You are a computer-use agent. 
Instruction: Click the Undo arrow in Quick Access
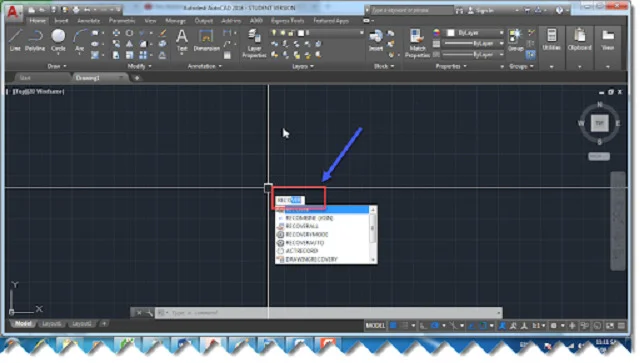click(x=87, y=9)
